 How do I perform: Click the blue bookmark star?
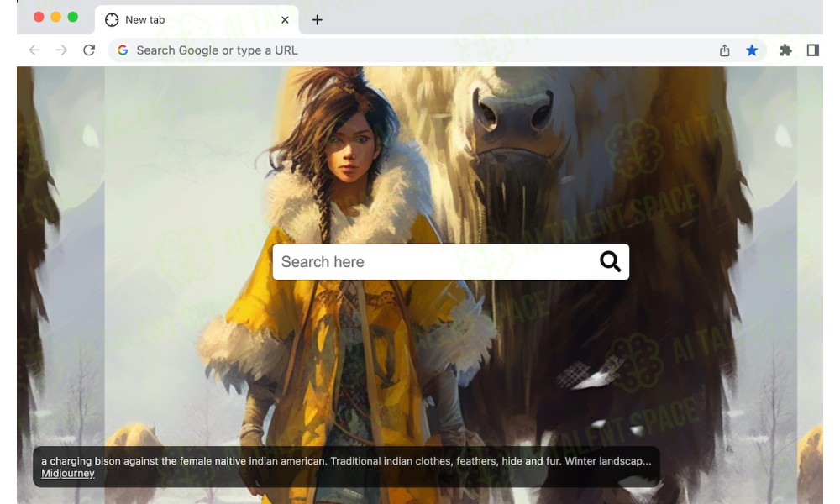point(752,50)
